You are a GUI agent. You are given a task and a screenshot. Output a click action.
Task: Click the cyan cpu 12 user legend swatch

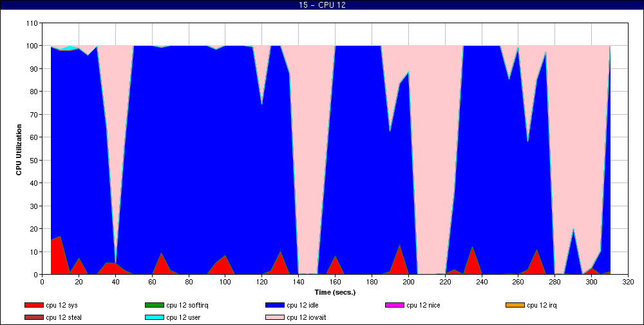point(154,318)
